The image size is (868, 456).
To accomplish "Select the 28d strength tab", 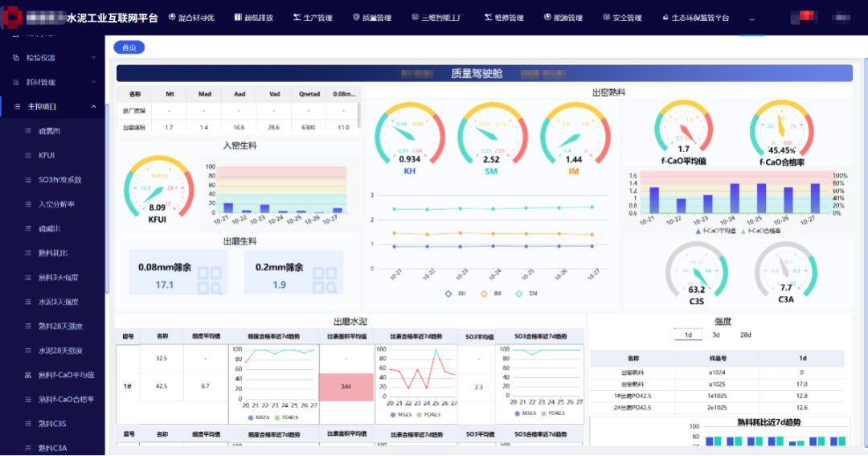I will click(746, 335).
